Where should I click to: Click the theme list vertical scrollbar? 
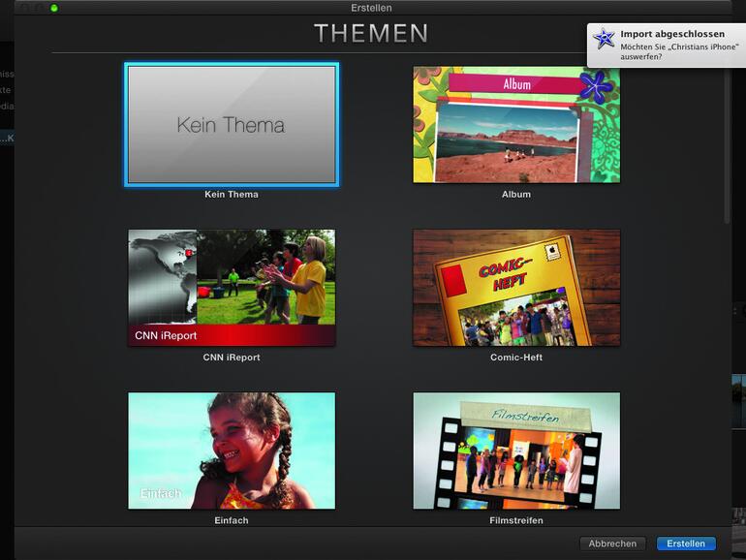(727, 145)
